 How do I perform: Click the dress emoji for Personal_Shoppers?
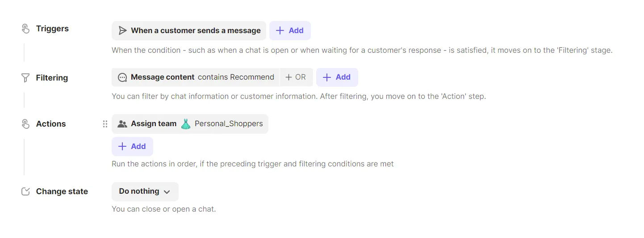pyautogui.click(x=186, y=124)
